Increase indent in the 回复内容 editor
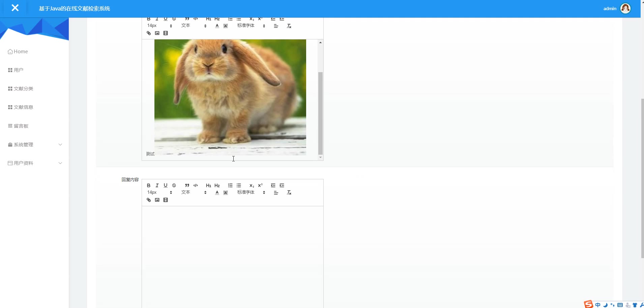The width and height of the screenshot is (644, 308). pyautogui.click(x=282, y=185)
